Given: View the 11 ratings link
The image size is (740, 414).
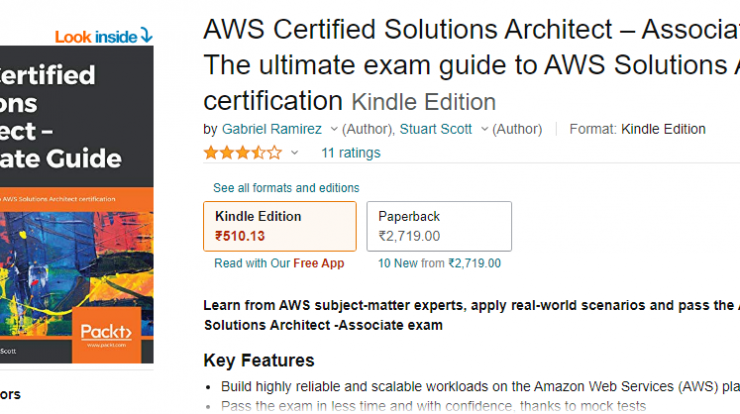Looking at the screenshot, I should point(351,153).
